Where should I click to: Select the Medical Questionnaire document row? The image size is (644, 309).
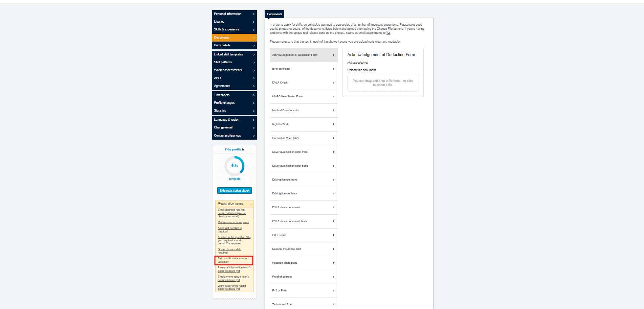point(303,110)
